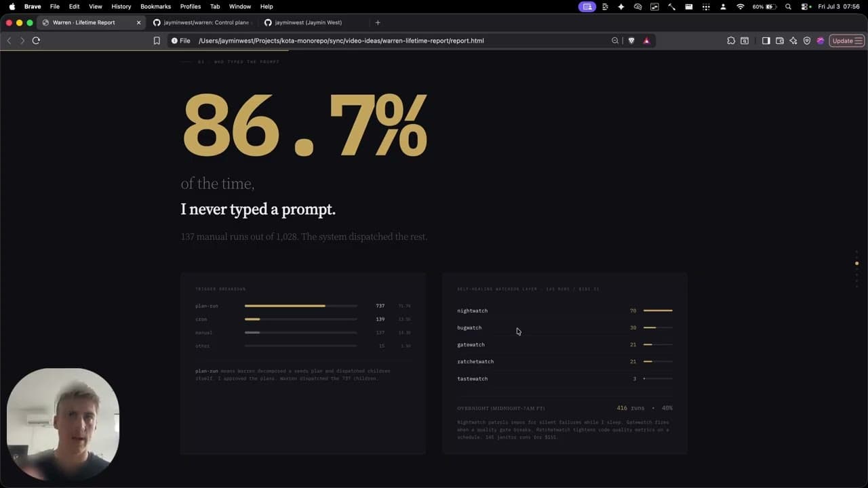Click the highlighted section navigation dot
This screenshot has width=868, height=488.
pyautogui.click(x=856, y=263)
